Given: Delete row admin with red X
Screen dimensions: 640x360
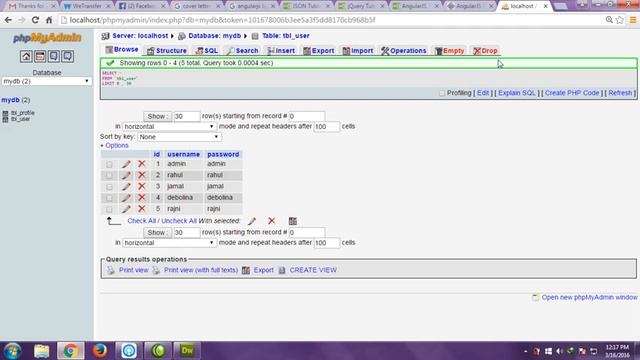Looking at the screenshot, I should 142,164.
